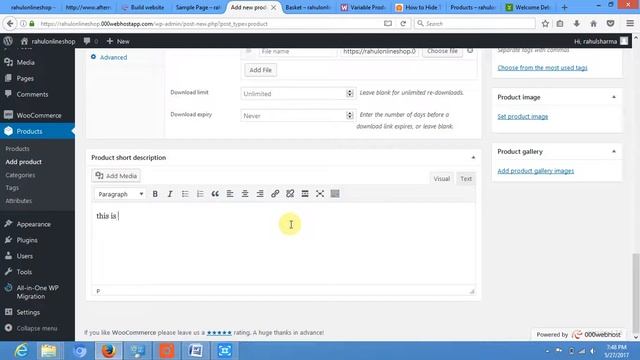
Task: Insert a link in the description
Action: [275, 194]
